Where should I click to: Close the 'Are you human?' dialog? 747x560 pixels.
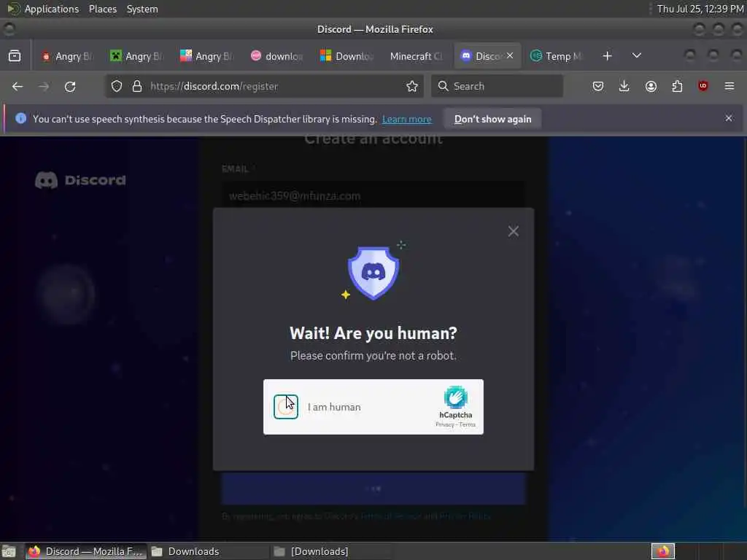[x=513, y=231]
